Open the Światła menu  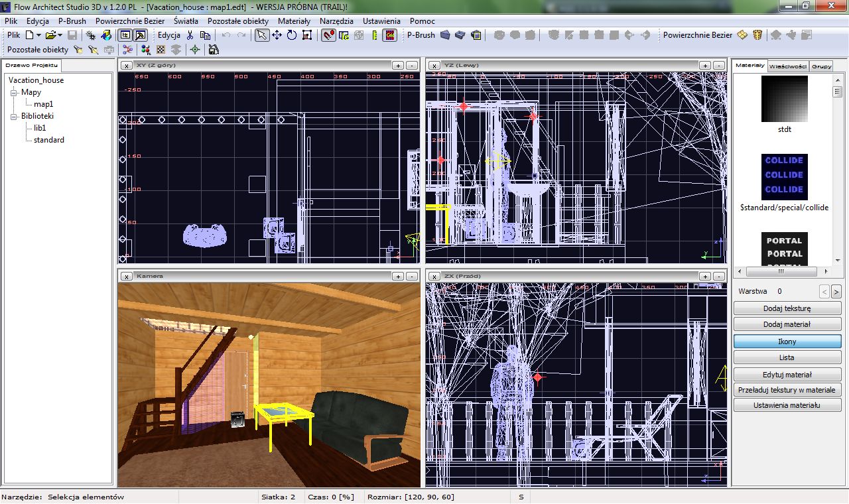tap(186, 21)
